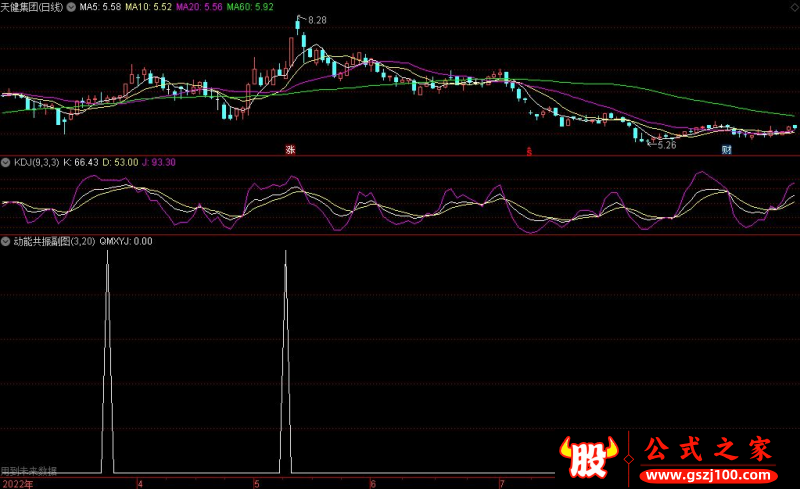
Task: Click the red S event marker
Action: (529, 151)
